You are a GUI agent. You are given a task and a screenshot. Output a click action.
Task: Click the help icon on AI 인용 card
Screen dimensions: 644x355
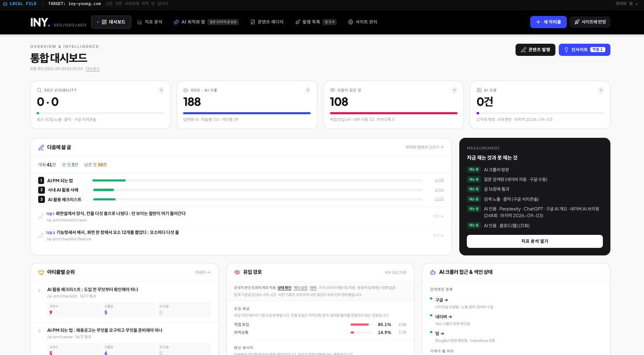601,90
